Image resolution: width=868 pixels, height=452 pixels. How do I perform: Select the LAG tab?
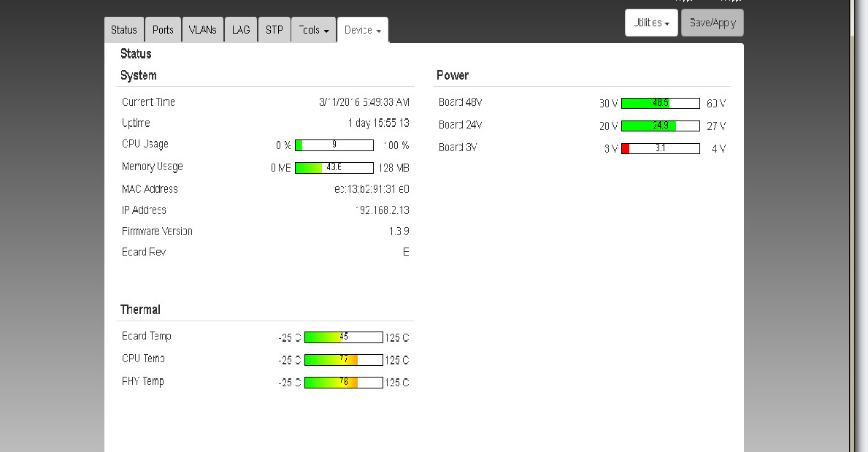tap(241, 30)
